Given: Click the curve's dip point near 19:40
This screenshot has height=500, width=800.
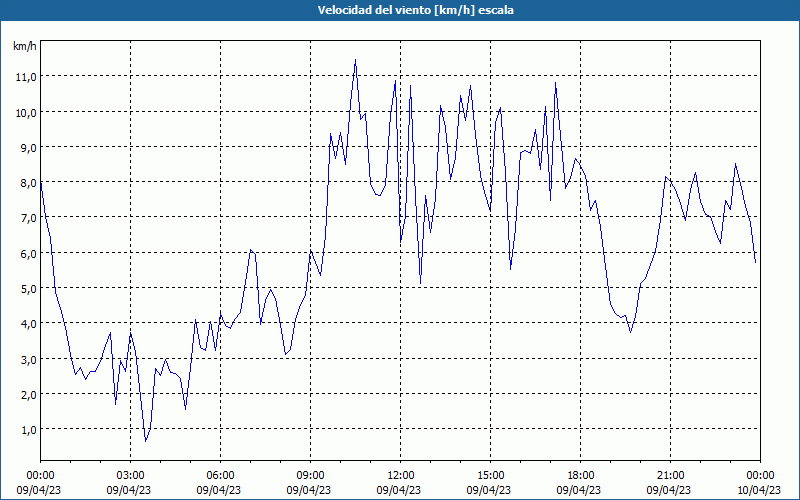Looking at the screenshot, I should coord(631,332).
